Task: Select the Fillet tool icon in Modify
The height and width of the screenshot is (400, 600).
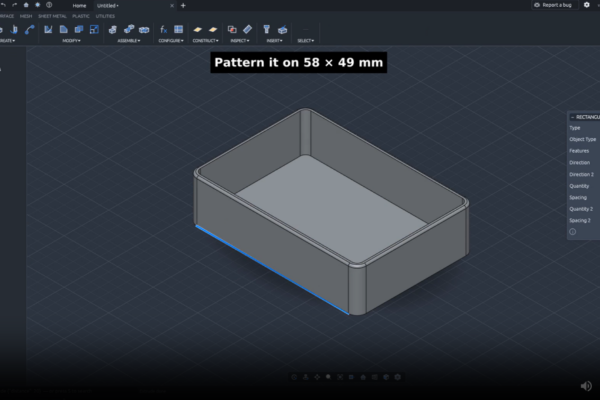Action: [x=64, y=29]
